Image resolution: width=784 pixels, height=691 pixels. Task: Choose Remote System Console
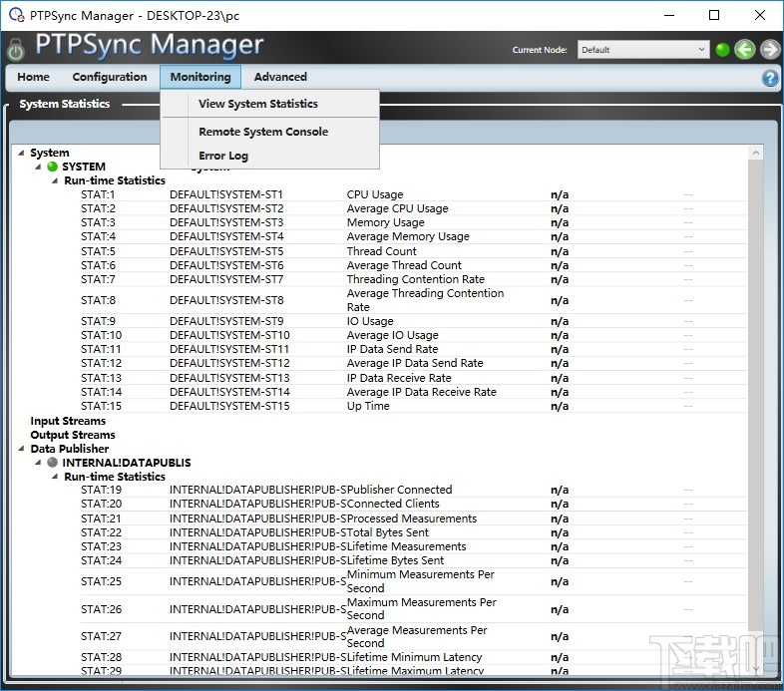pyautogui.click(x=270, y=132)
